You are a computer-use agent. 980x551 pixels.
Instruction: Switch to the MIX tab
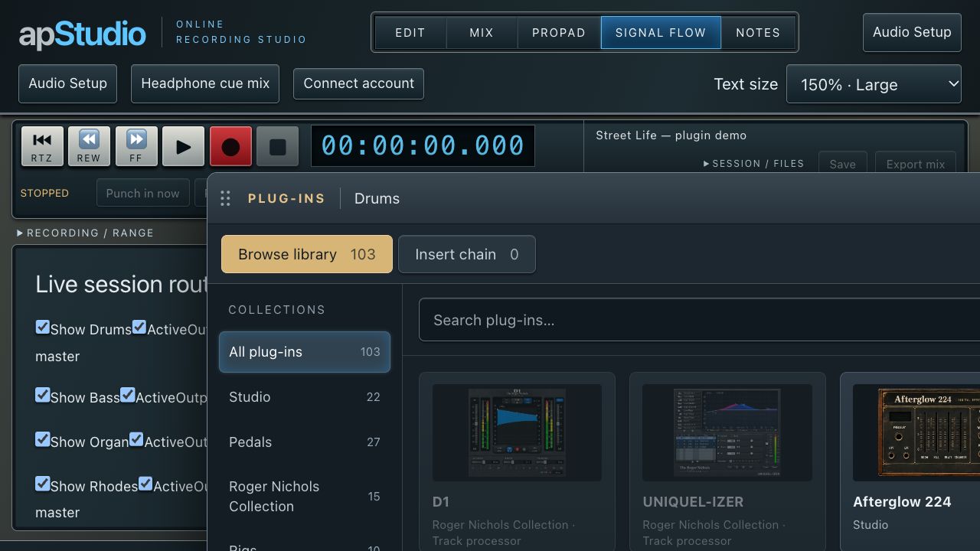[482, 33]
